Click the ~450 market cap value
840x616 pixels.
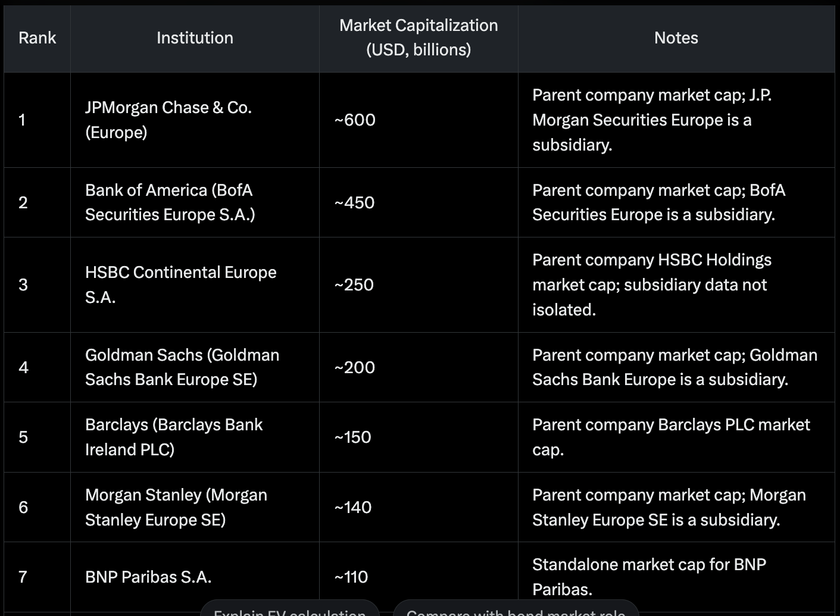click(355, 202)
